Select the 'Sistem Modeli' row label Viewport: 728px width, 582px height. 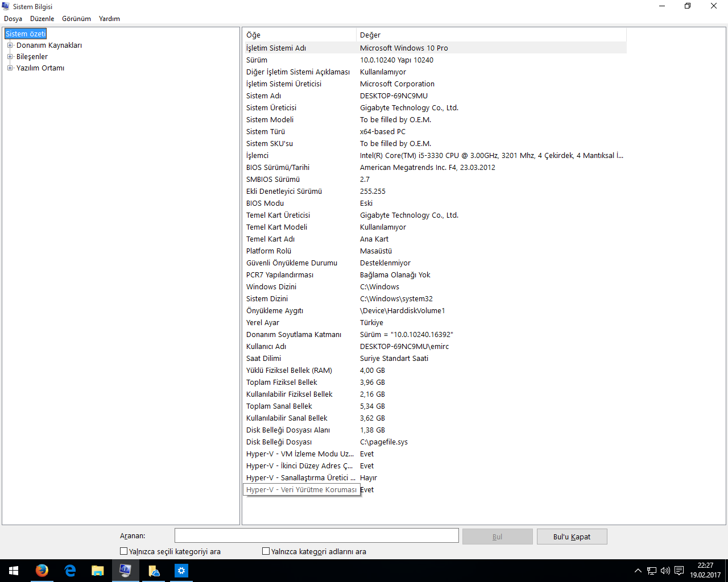[270, 120]
